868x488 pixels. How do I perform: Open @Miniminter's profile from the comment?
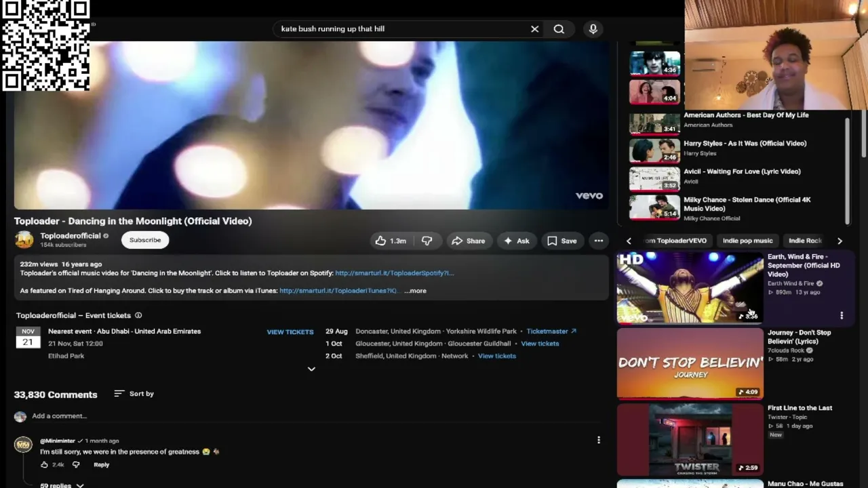click(x=58, y=441)
